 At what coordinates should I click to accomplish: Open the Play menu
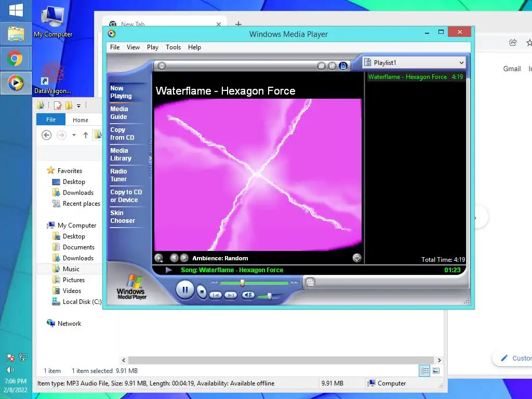[x=152, y=47]
